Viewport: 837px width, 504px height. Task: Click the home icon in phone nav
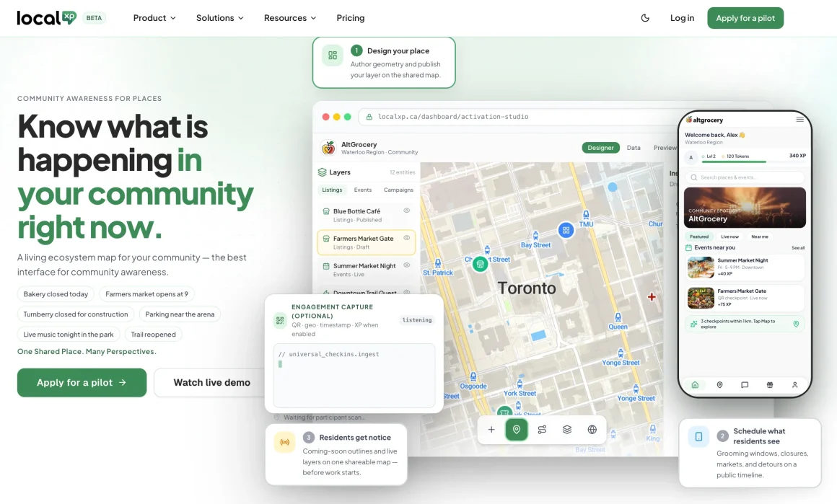[x=694, y=384]
